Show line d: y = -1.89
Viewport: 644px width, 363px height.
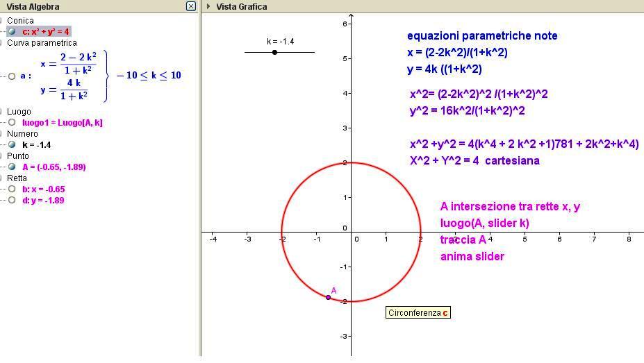(x=12, y=200)
